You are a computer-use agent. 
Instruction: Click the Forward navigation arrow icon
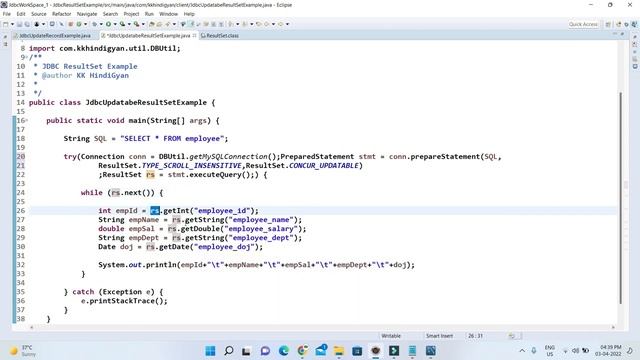point(280,24)
